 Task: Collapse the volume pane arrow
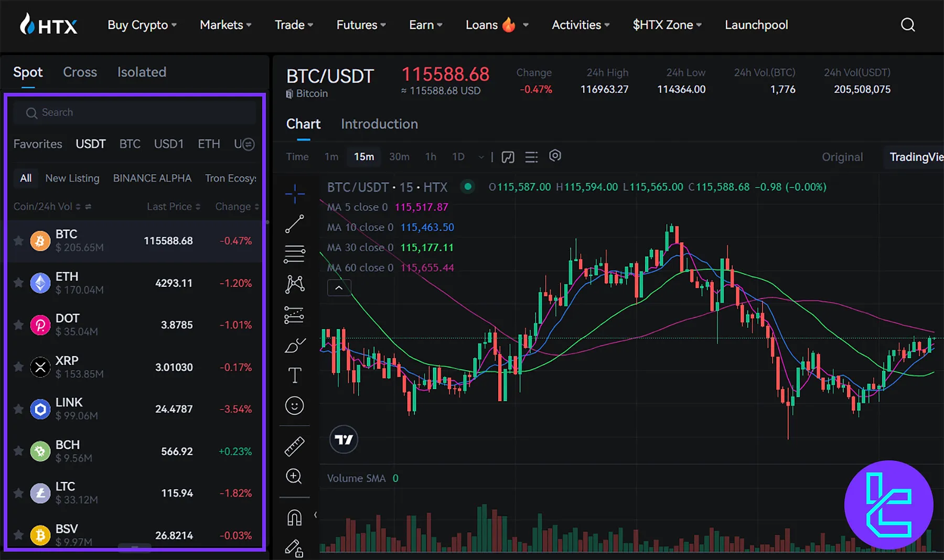pos(315,515)
